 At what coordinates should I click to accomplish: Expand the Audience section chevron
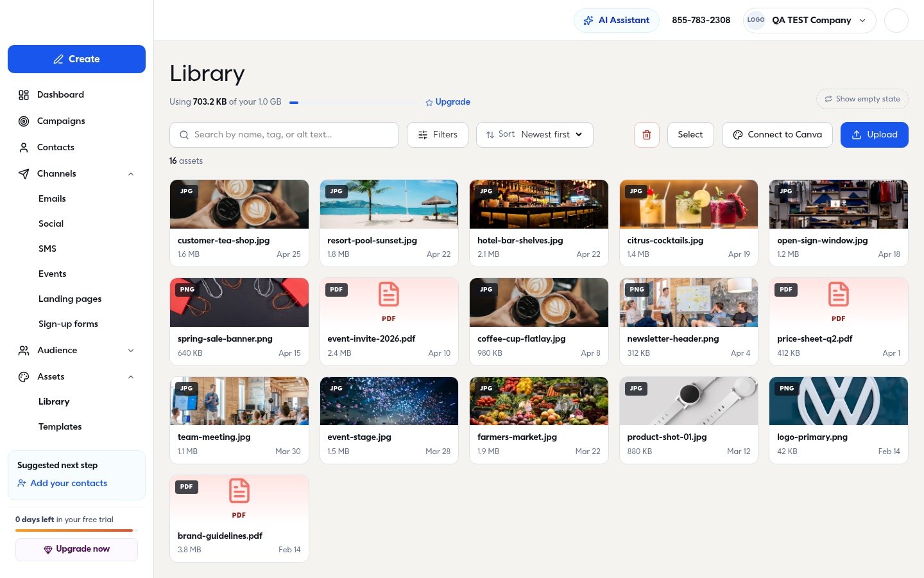(131, 351)
